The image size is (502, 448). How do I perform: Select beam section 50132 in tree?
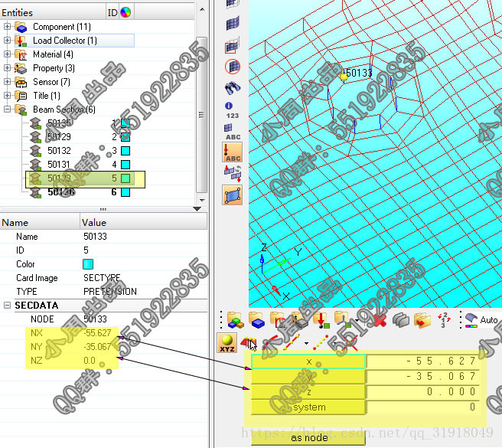pos(59,151)
